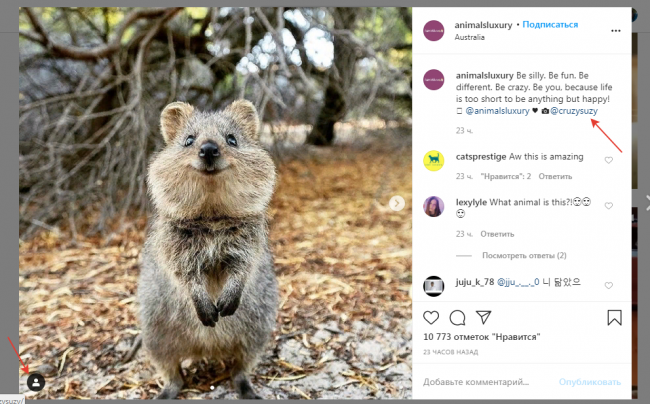Open catsprestige profile avatar
Viewport: 650px width, 404px height.
click(x=433, y=160)
